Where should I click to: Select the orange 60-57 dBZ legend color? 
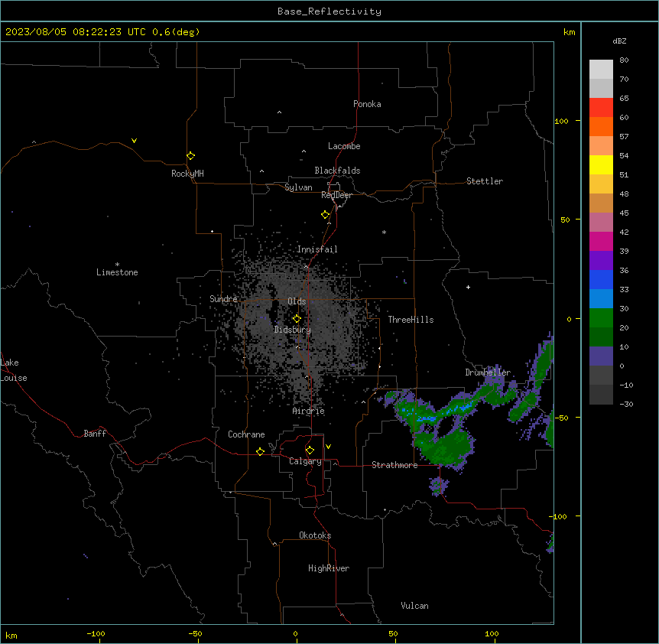point(601,126)
